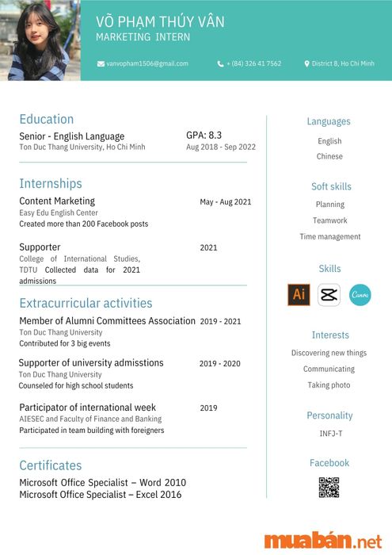
Task: Select the Extracurricular activities heading
Action: coord(86,303)
